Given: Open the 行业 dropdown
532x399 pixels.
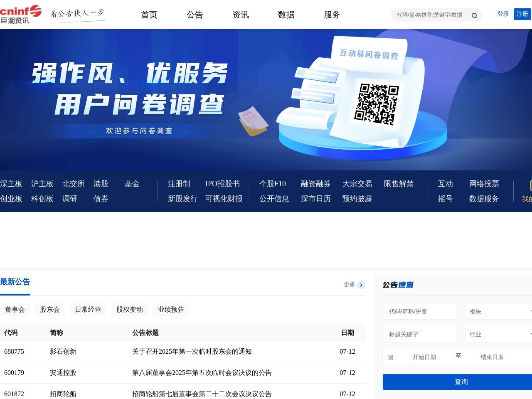Looking at the screenshot, I should coord(498,334).
